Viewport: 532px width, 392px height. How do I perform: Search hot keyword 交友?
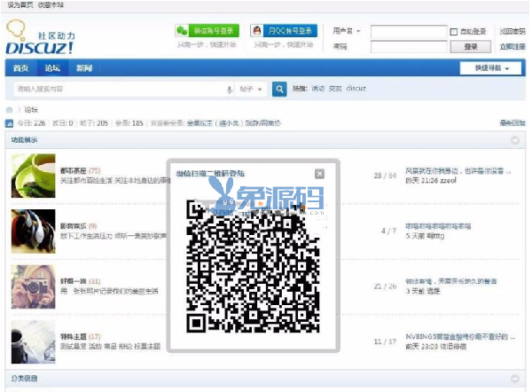(335, 89)
